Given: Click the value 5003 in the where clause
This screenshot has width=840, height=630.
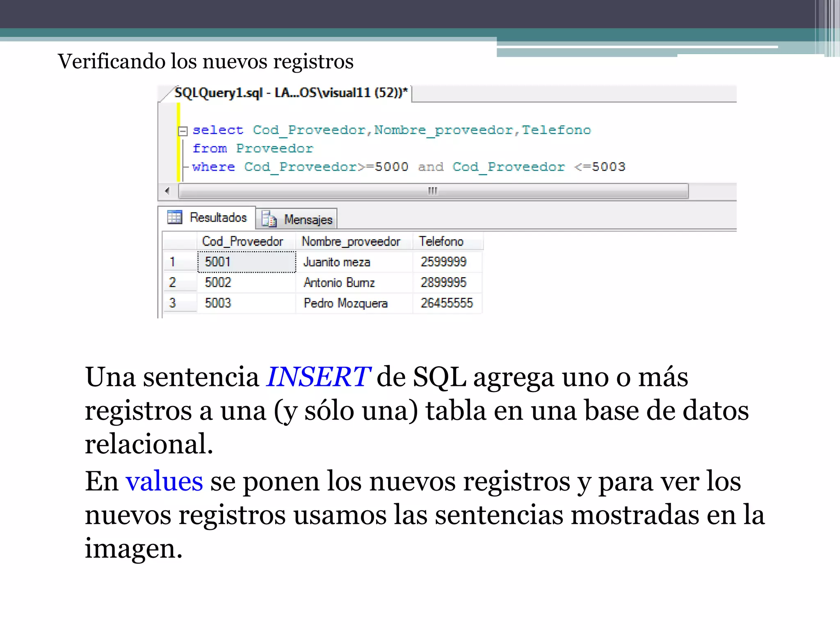Looking at the screenshot, I should [609, 167].
